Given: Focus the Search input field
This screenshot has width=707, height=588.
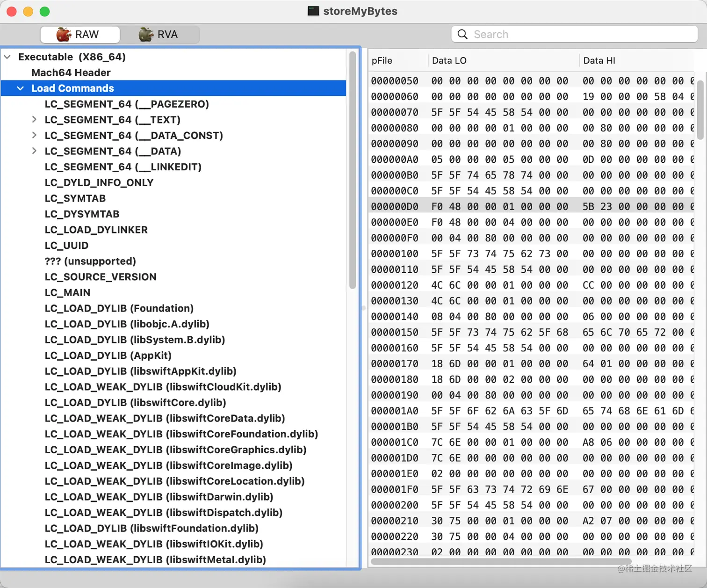Looking at the screenshot, I should (575, 34).
